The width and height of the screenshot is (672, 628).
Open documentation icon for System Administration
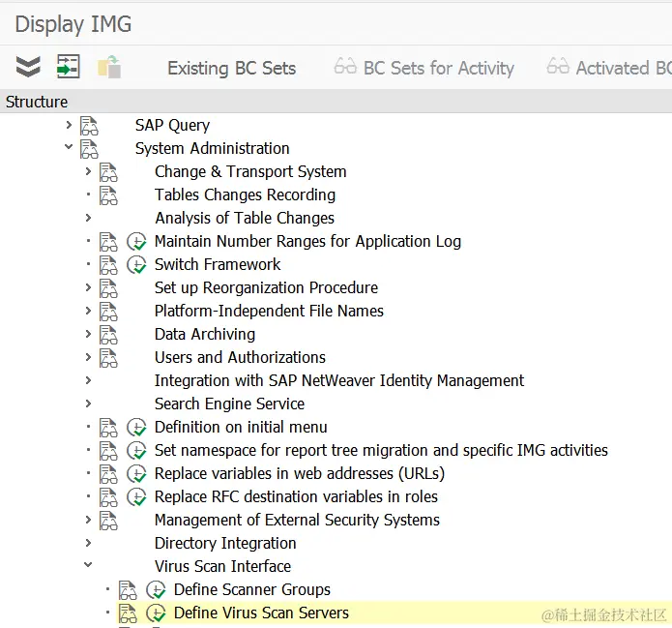tap(89, 149)
